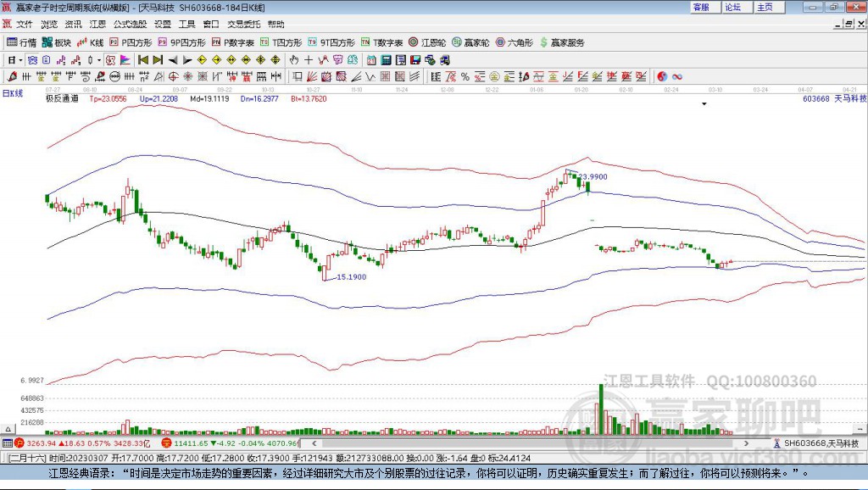Screen dimensions: 868x490
Task: Open the 文件 menu
Action: pos(25,24)
